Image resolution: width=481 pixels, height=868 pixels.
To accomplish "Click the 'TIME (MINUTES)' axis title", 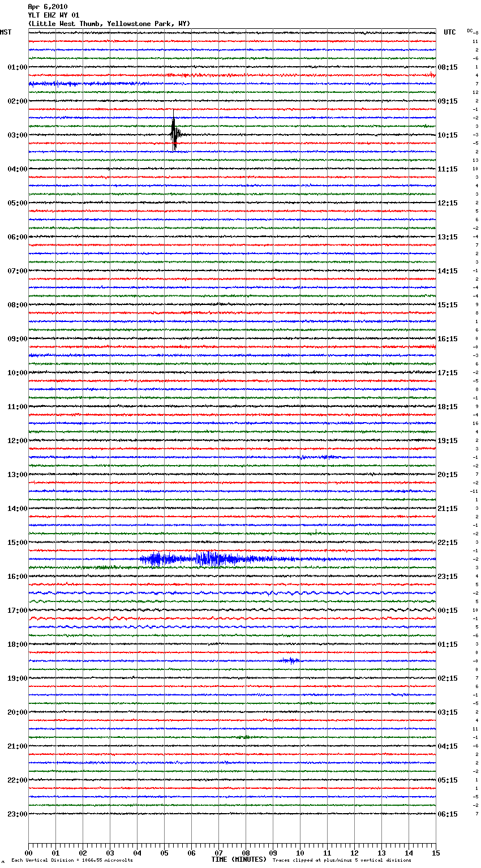I will tap(239, 860).
